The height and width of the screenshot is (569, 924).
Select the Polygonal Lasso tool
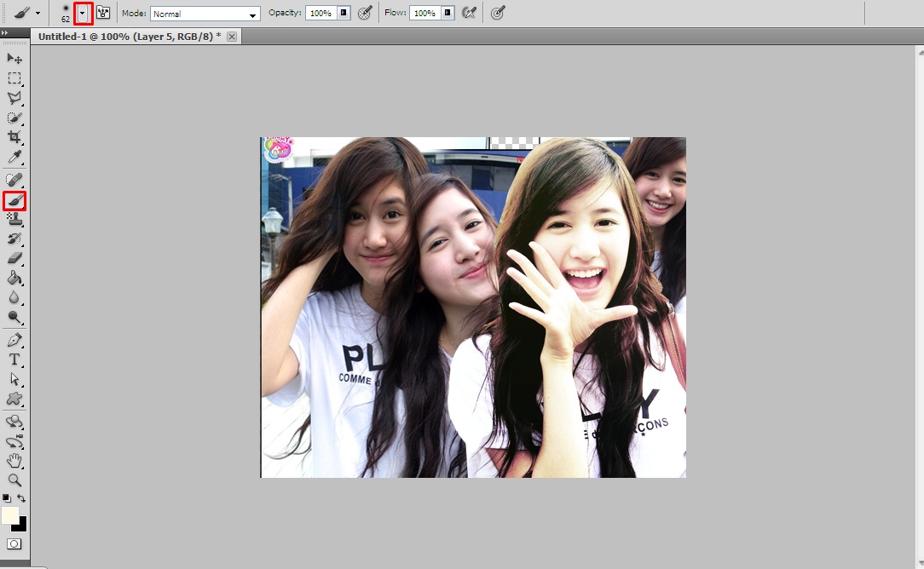pyautogui.click(x=14, y=98)
